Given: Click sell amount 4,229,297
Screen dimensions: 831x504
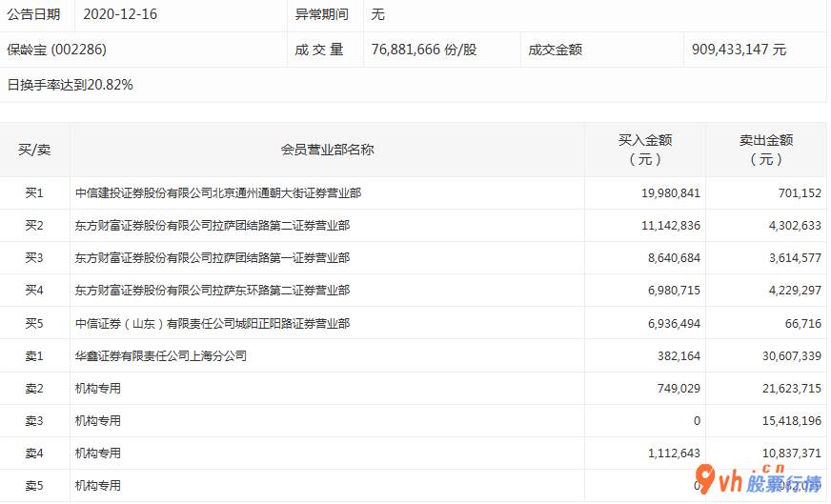Looking at the screenshot, I should 795,291.
